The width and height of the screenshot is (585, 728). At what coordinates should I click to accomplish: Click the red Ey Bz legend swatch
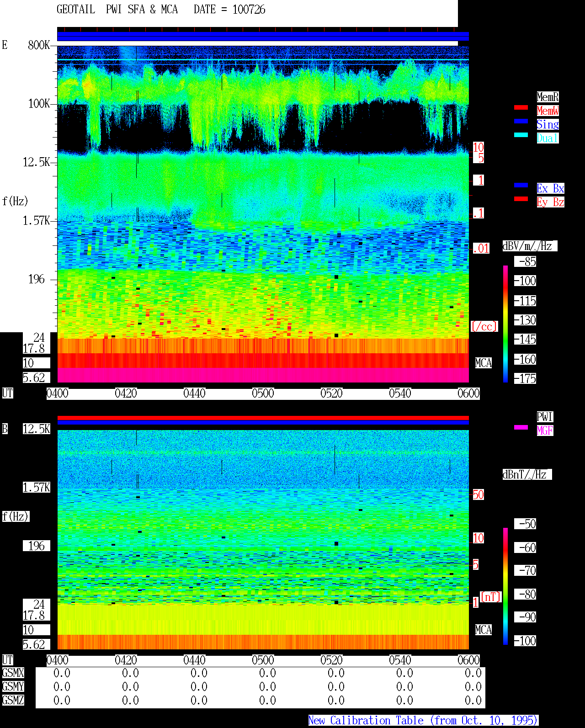[x=521, y=199]
